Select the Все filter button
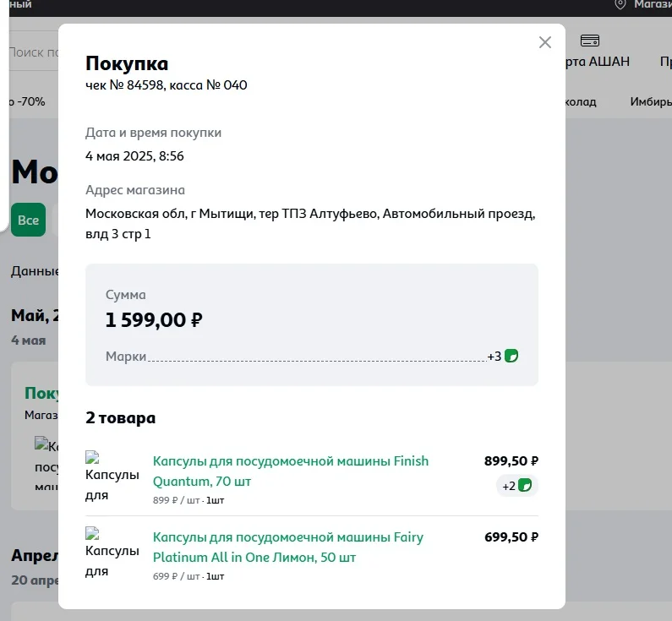This screenshot has height=621, width=672. tap(28, 220)
